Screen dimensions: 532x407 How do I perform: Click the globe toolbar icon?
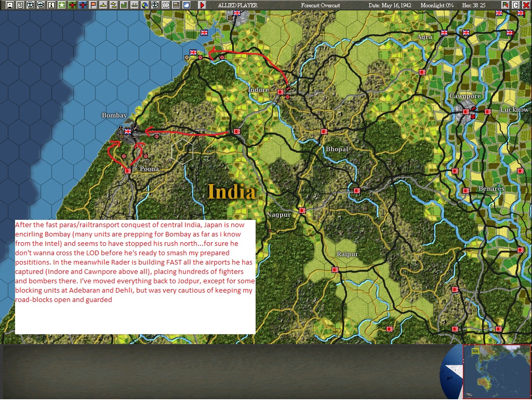145,5
